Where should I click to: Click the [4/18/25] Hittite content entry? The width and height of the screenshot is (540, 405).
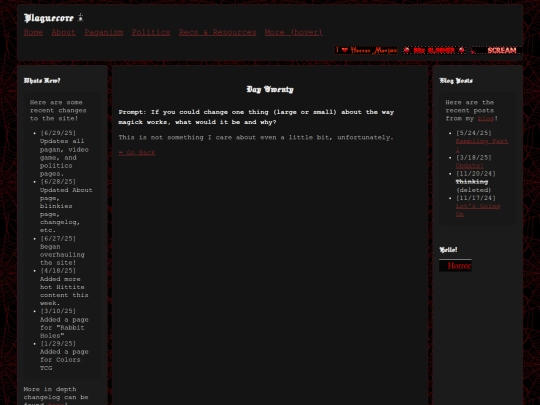[x=64, y=287]
